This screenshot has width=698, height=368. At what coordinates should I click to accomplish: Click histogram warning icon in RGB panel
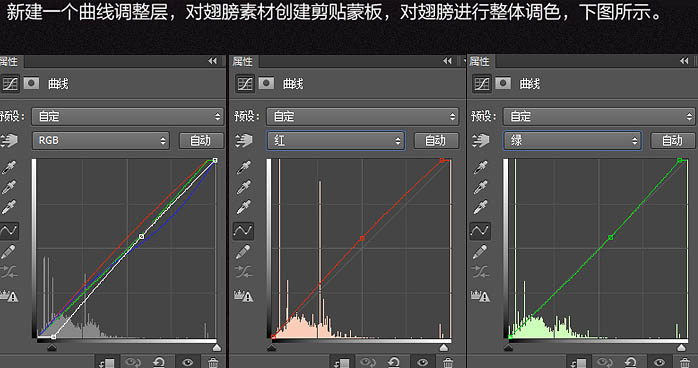pos(9,295)
